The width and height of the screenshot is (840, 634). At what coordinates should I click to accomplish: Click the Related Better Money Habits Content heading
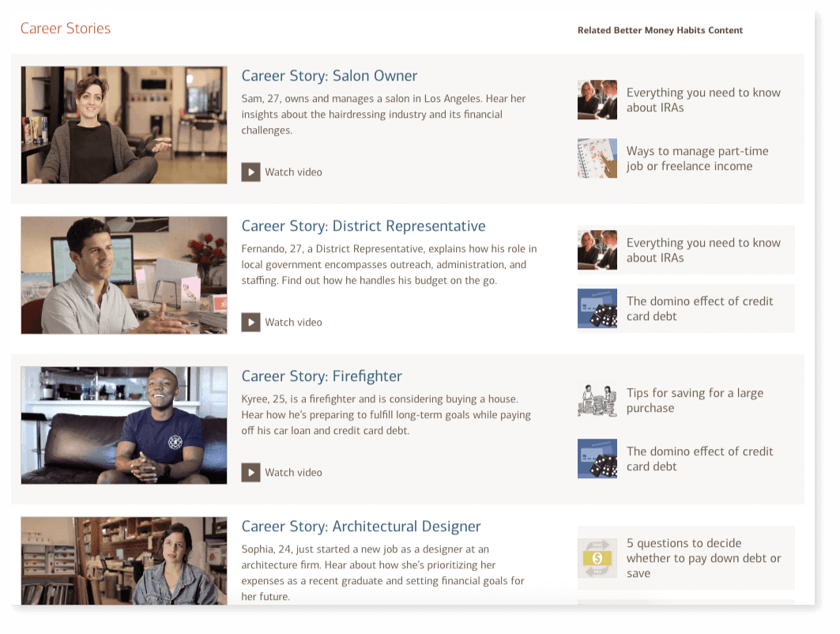660,30
